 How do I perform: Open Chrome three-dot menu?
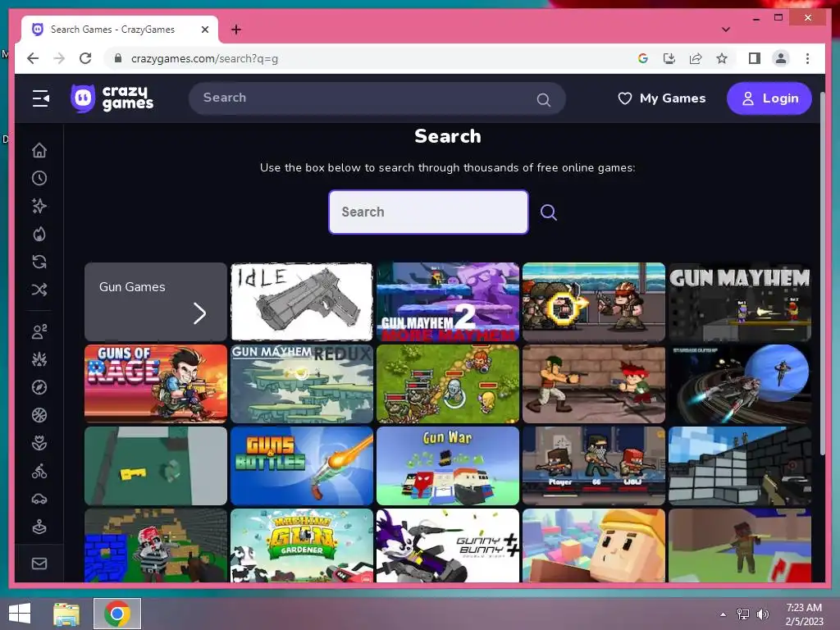(807, 58)
